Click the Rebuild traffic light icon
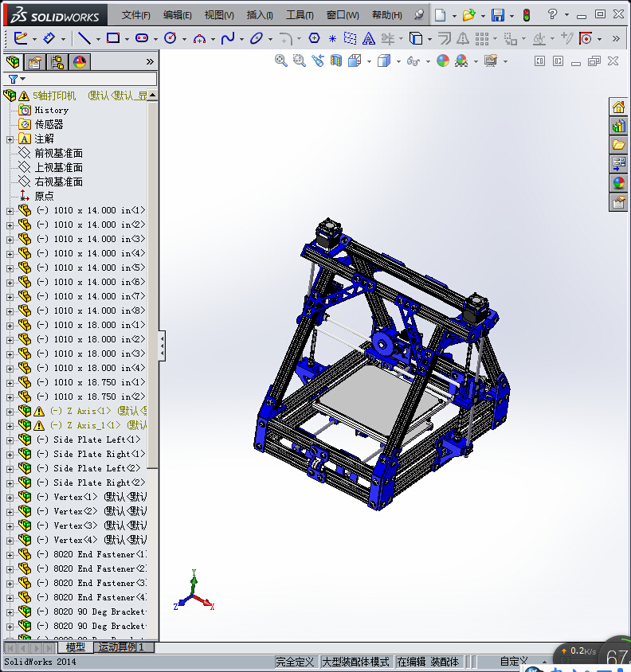 (527, 15)
